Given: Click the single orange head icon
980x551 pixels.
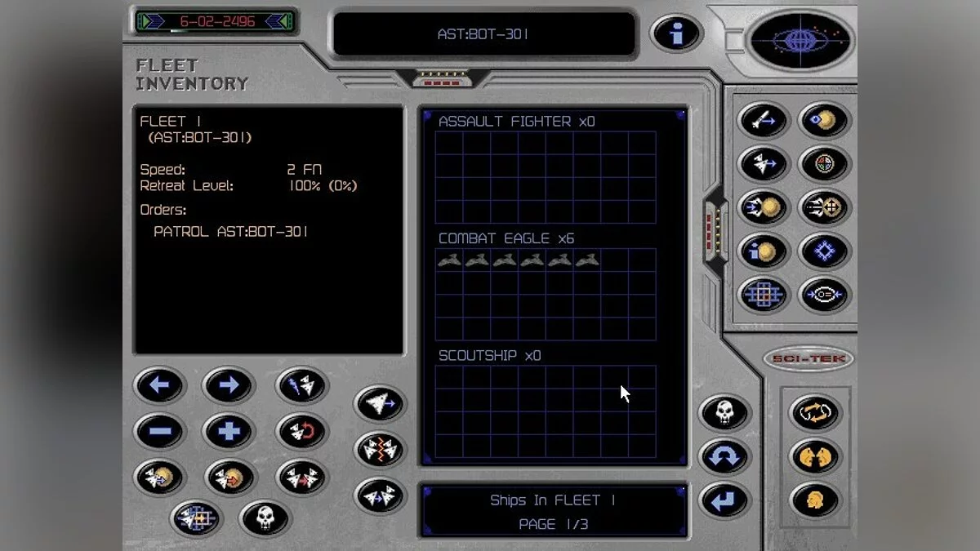Looking at the screenshot, I should [815, 500].
